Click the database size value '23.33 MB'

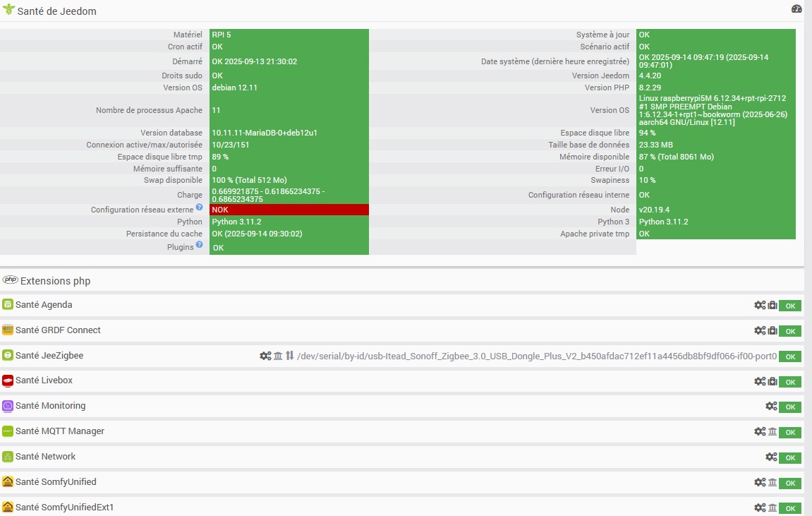pyautogui.click(x=656, y=145)
